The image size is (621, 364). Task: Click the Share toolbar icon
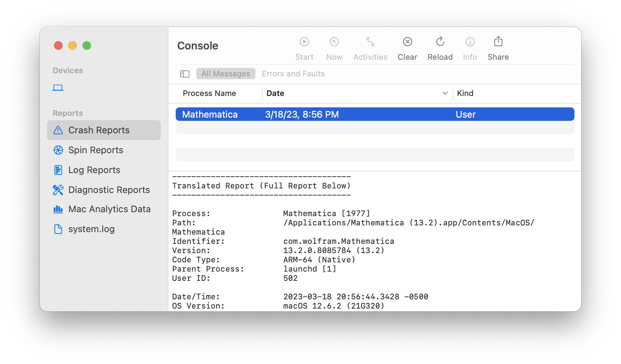498,42
